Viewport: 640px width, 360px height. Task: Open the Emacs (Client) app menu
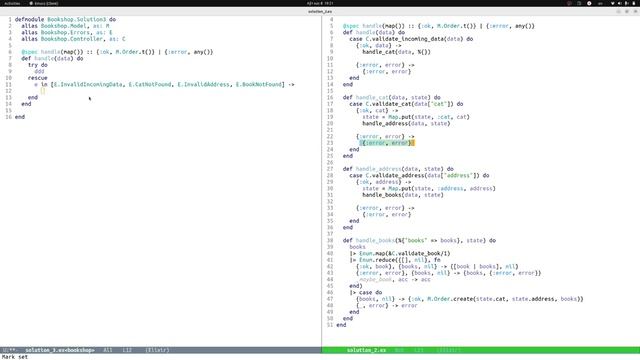44,3
